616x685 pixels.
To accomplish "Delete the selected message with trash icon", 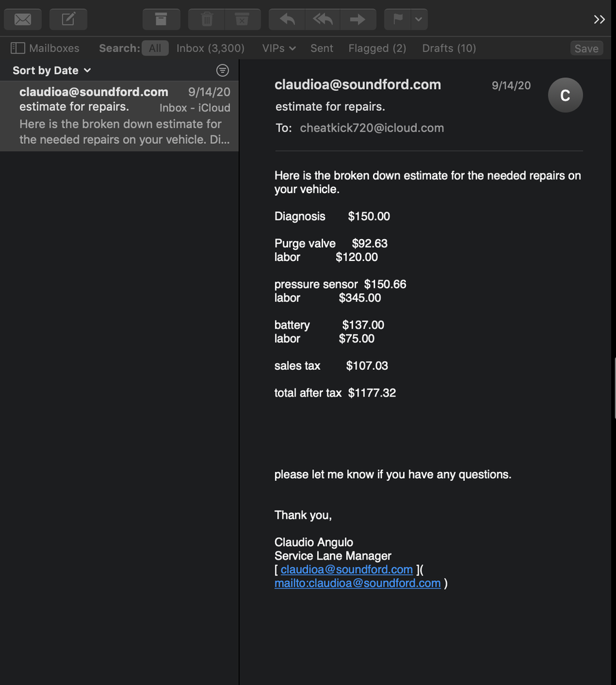I will point(207,19).
